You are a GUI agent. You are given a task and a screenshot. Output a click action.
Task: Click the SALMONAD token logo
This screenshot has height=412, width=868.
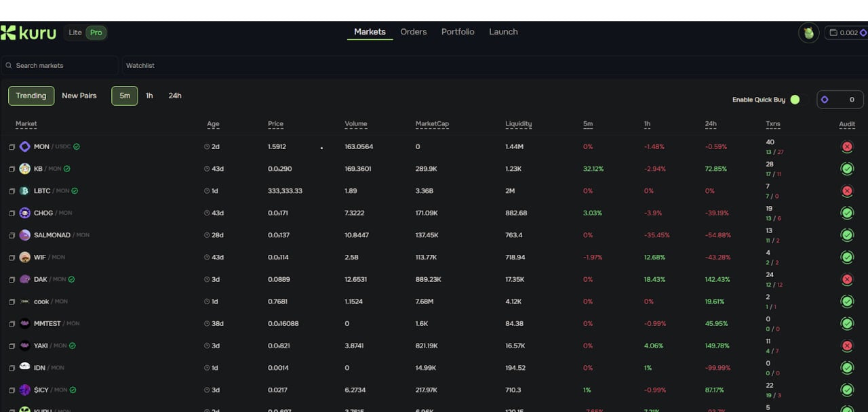coord(24,235)
